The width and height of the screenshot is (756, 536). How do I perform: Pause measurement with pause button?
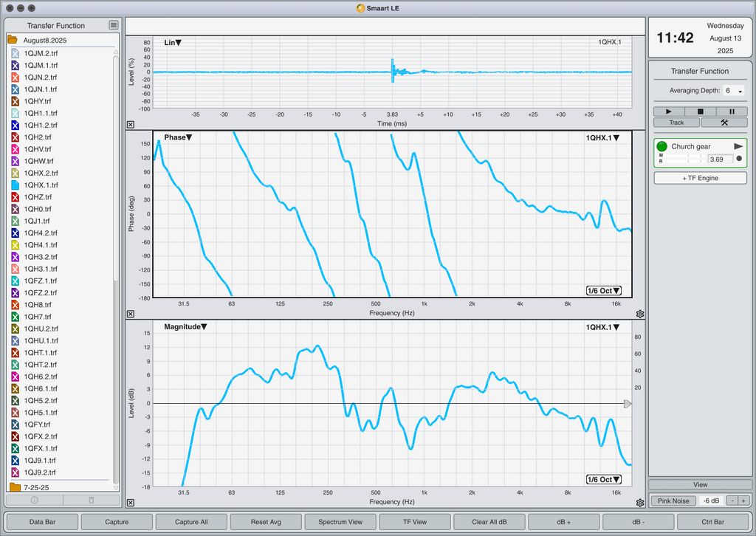tap(732, 111)
